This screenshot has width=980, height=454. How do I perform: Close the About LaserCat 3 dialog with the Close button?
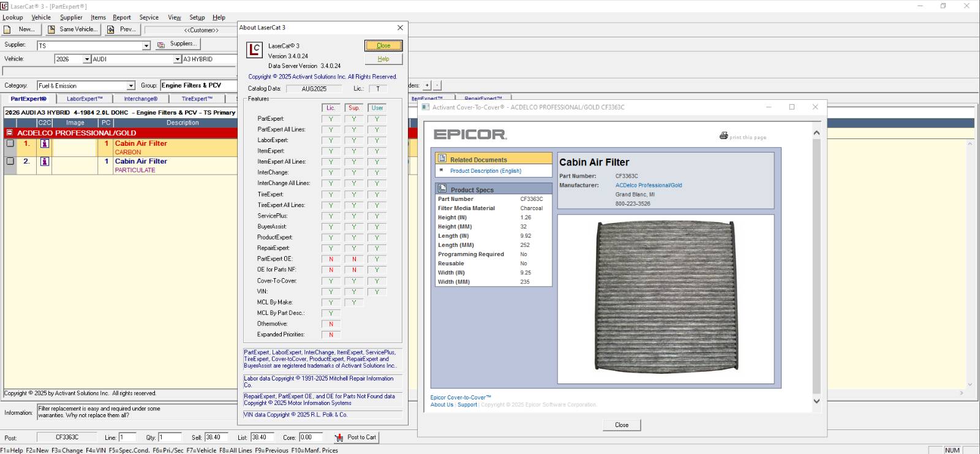pos(383,45)
